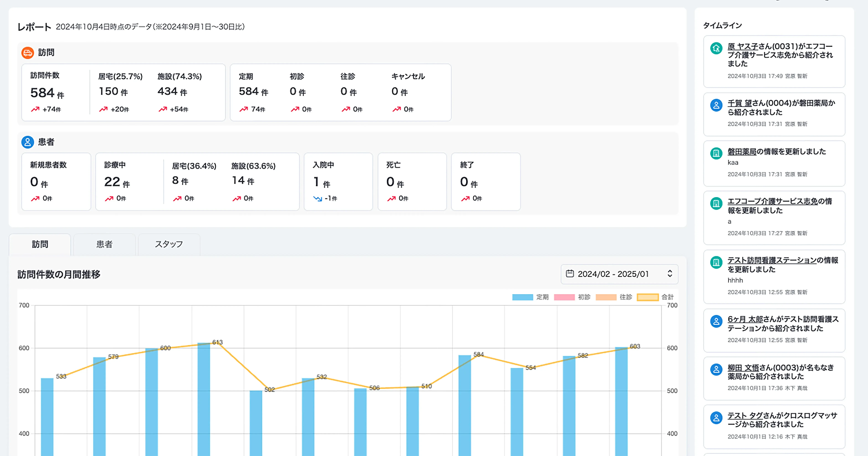Click the trend arrow under 新規患者数
The height and width of the screenshot is (456, 868).
tap(35, 199)
